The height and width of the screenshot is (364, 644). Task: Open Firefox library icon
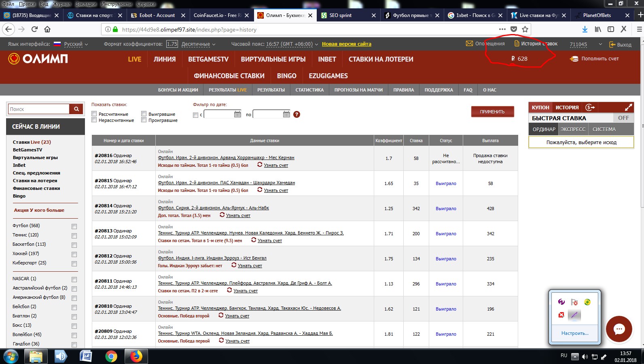coord(598,29)
